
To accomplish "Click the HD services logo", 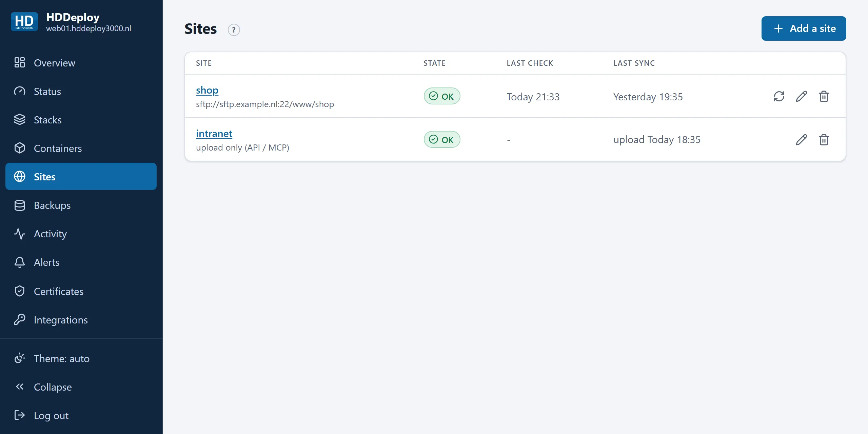I will click(24, 22).
